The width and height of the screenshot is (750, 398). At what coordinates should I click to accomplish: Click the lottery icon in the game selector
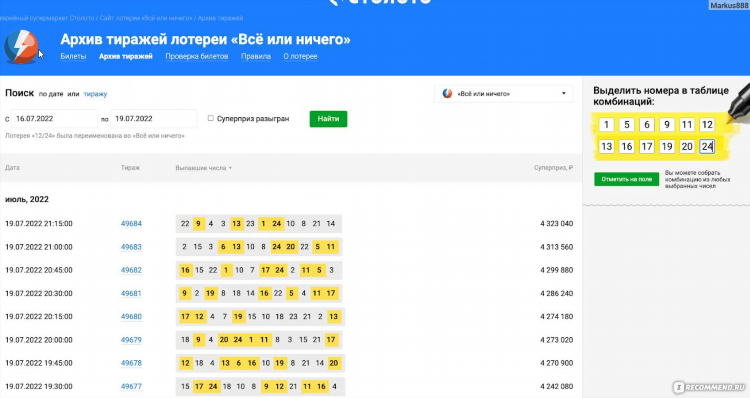[447, 94]
